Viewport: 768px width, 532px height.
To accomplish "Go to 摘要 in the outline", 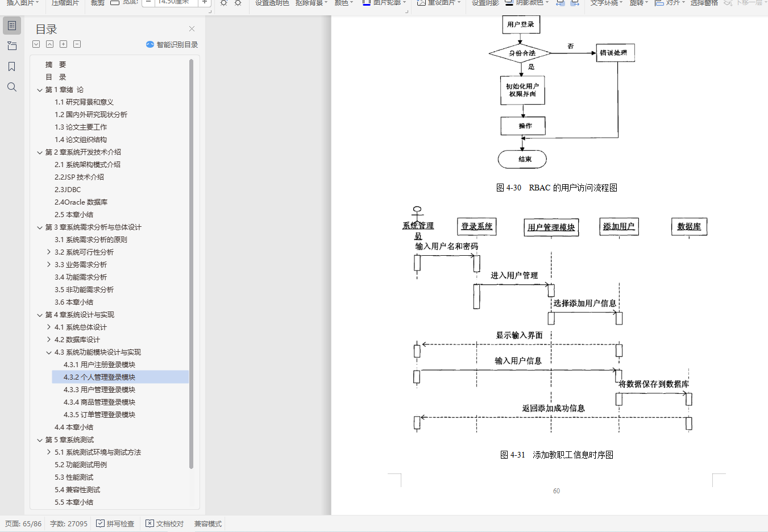I will (56, 65).
